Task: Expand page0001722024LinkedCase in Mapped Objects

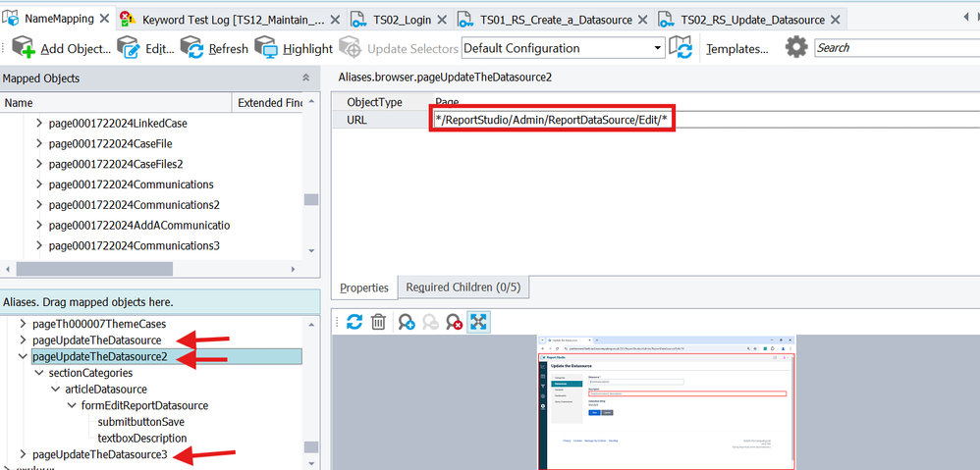Action: coord(39,124)
